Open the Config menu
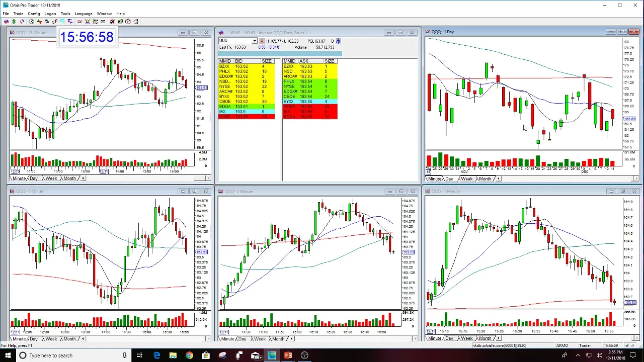This screenshot has height=362, width=644. [x=34, y=14]
